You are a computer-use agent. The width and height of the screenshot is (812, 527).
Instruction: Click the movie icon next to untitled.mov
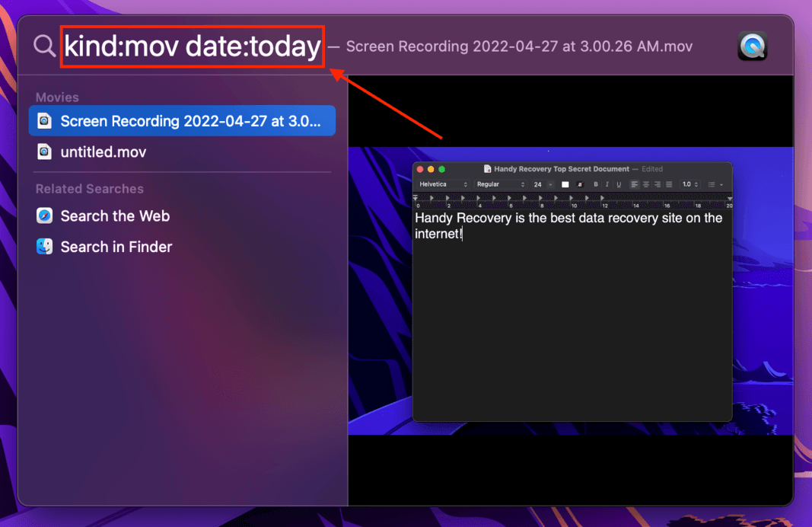click(45, 152)
